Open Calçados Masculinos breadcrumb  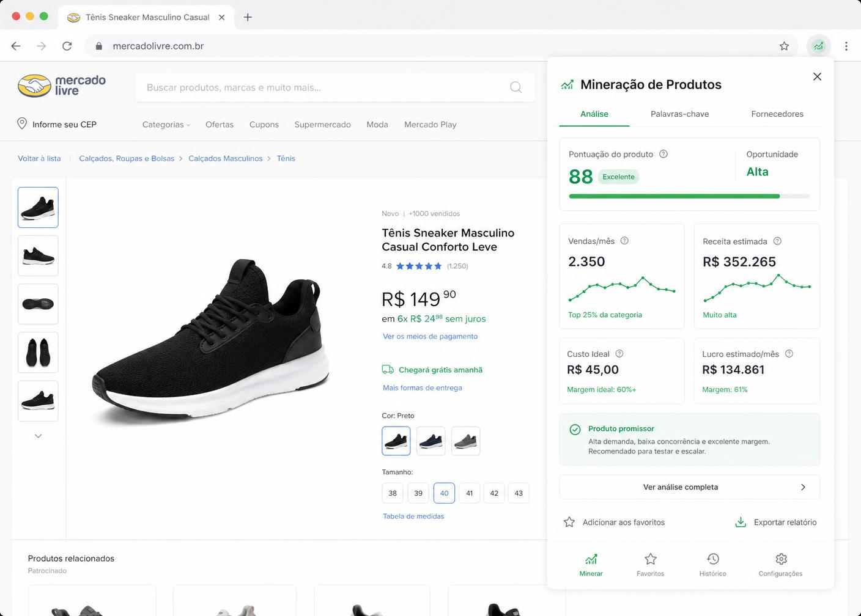pos(226,158)
